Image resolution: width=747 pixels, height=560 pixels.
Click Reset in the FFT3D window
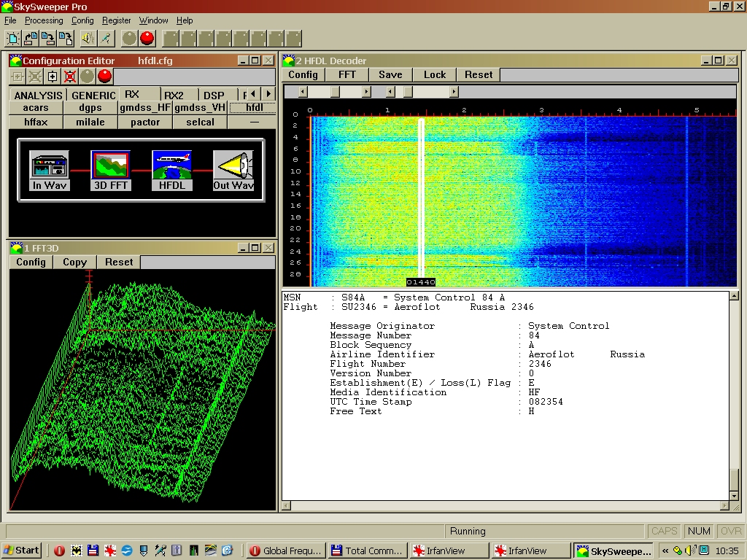click(x=119, y=262)
